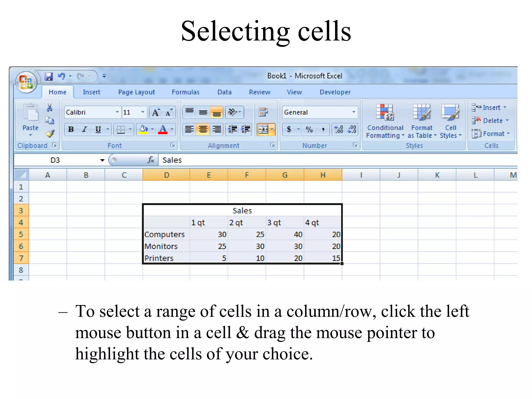532x399 pixels.
Task: Select column D header
Action: [166, 175]
